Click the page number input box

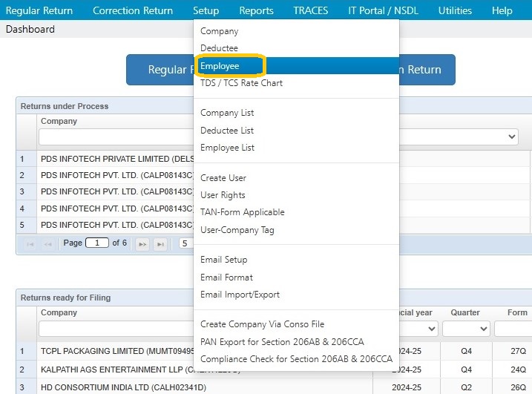click(97, 243)
